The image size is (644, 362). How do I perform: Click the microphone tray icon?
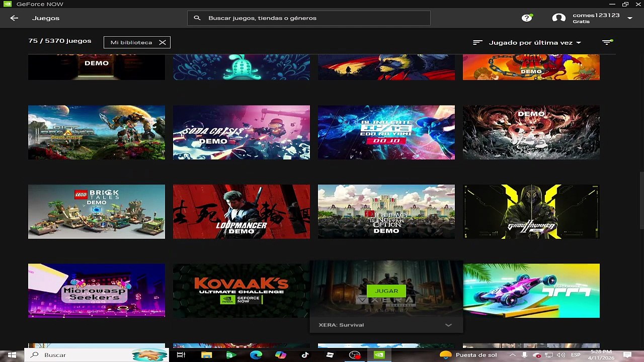(525, 355)
